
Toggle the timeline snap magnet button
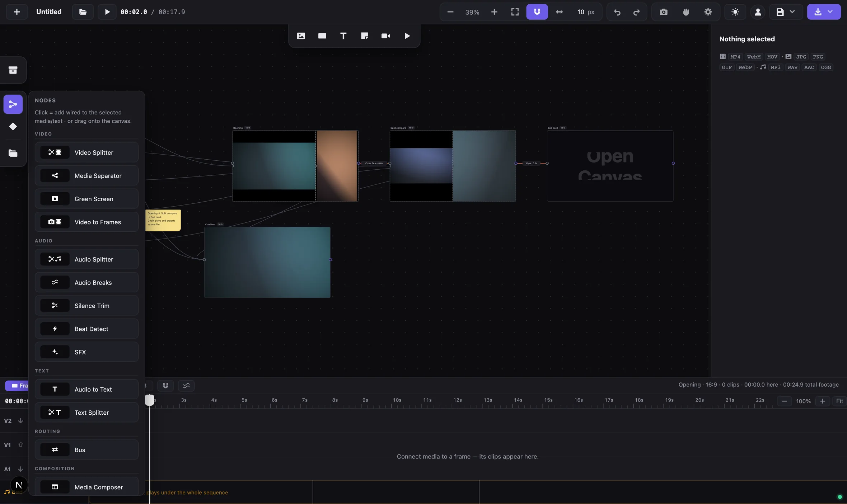coord(165,386)
